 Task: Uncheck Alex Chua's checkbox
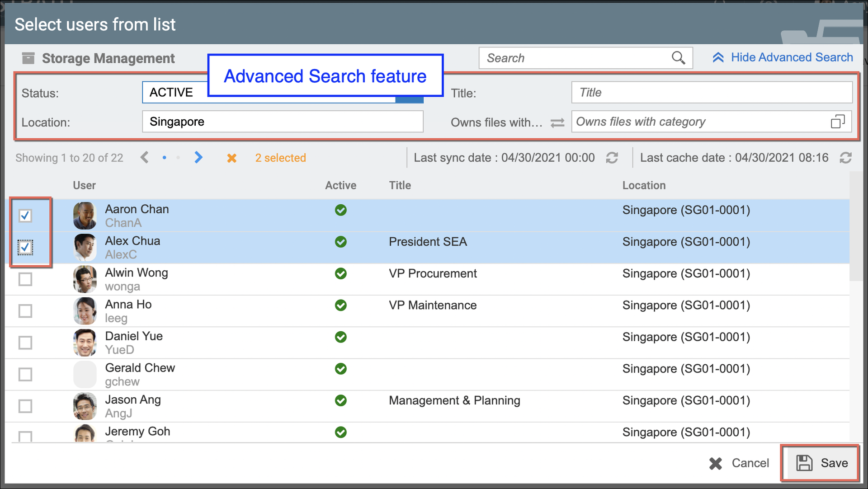coord(25,247)
